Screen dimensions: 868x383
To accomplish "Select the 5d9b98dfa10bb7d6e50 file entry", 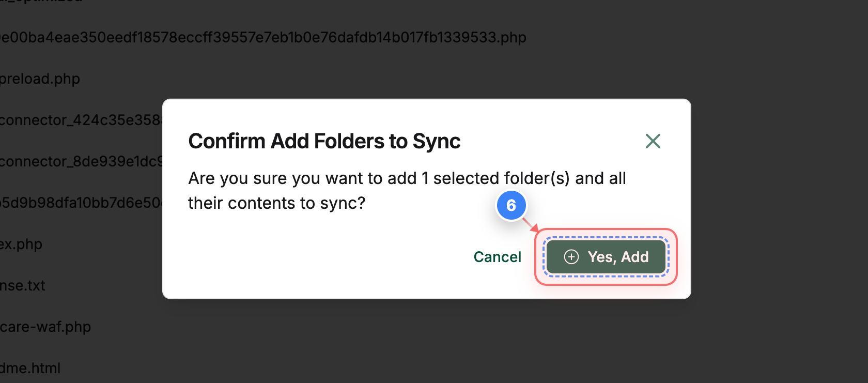I will (78, 203).
